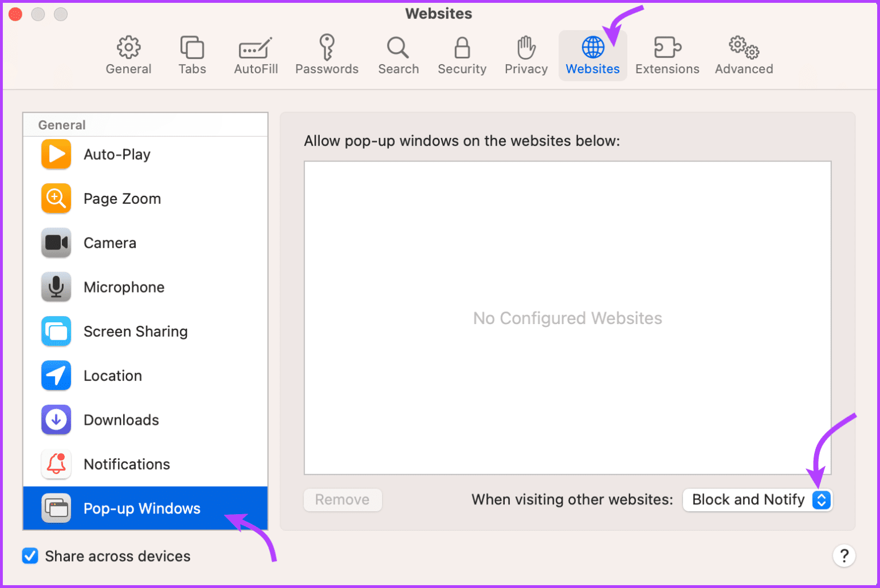Click the Remove button

[x=343, y=499]
